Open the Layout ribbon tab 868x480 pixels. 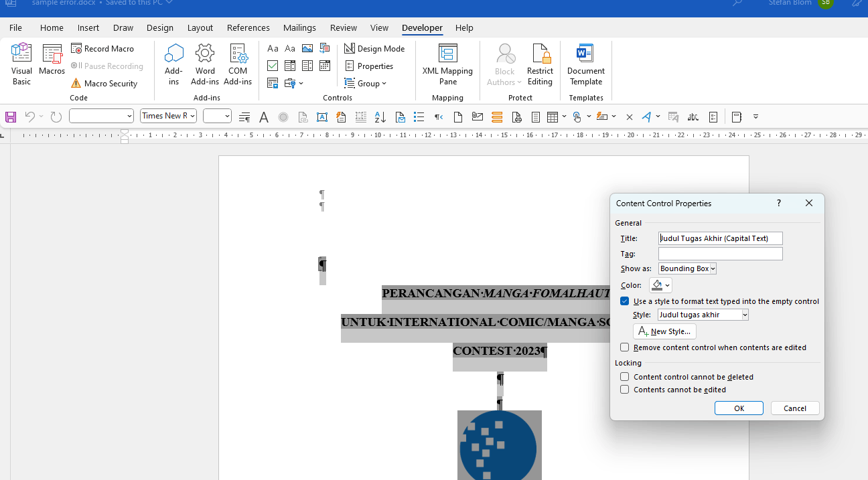pyautogui.click(x=200, y=27)
